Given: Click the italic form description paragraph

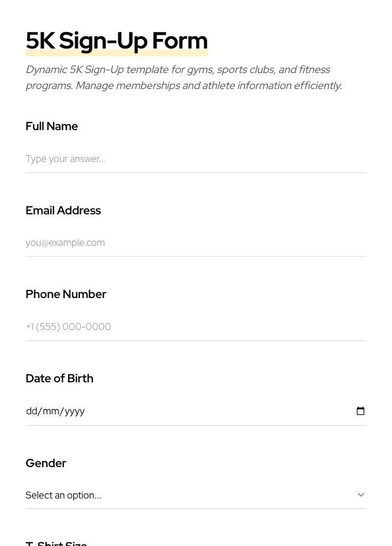Looking at the screenshot, I should [x=184, y=77].
